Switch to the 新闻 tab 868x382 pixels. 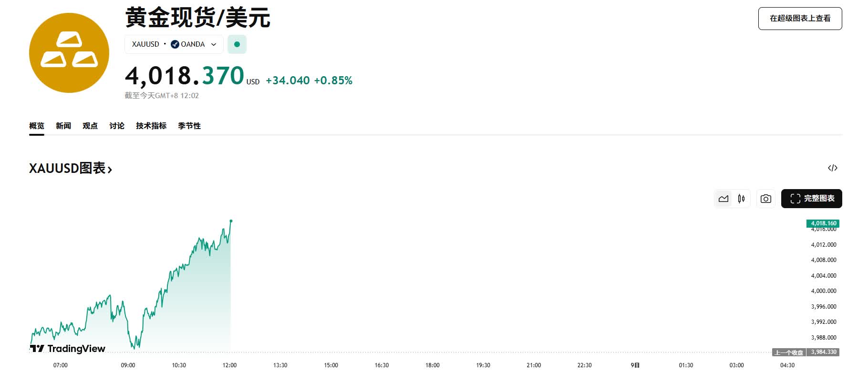point(63,126)
